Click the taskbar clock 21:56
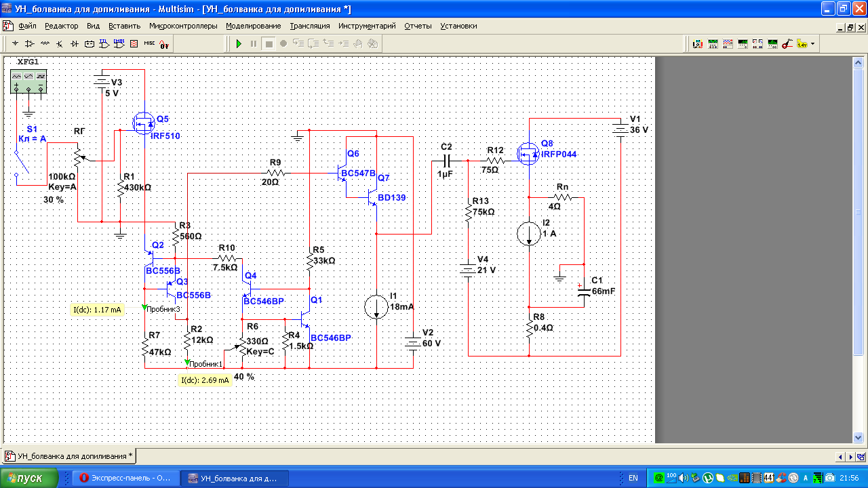The height and width of the screenshot is (488, 868). [849, 478]
